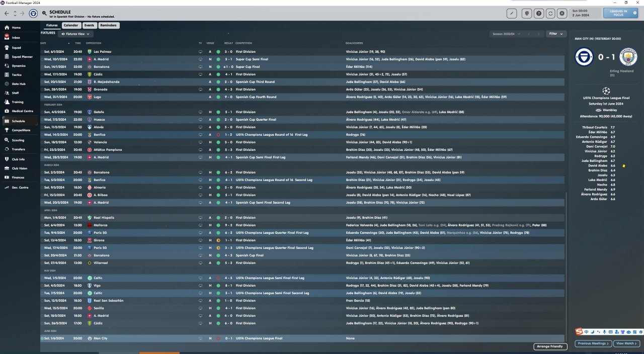Open Club Vision in sidebar
The height and width of the screenshot is (354, 644).
[20, 168]
